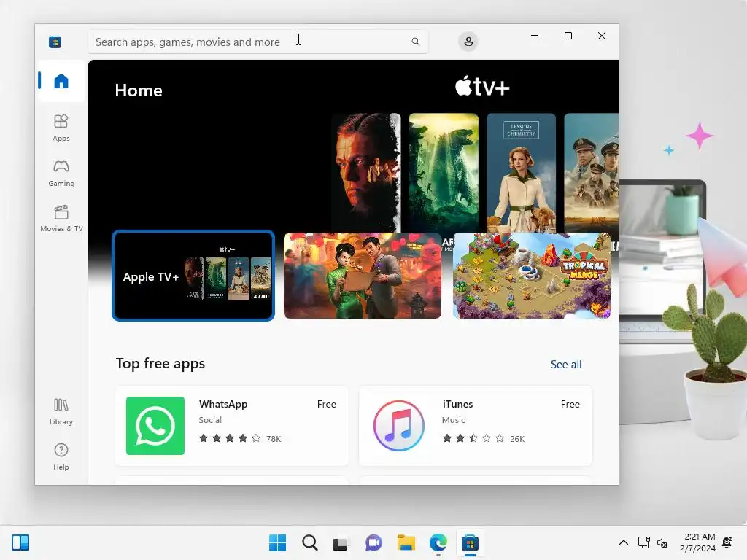Go to the Apps section
747x560 pixels.
click(61, 128)
